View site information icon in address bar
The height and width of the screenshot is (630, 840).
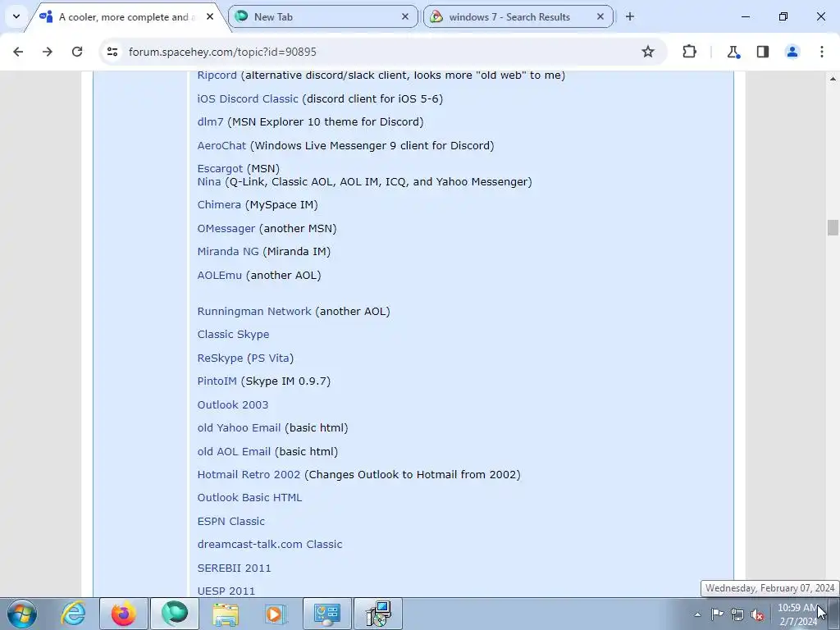(x=112, y=52)
